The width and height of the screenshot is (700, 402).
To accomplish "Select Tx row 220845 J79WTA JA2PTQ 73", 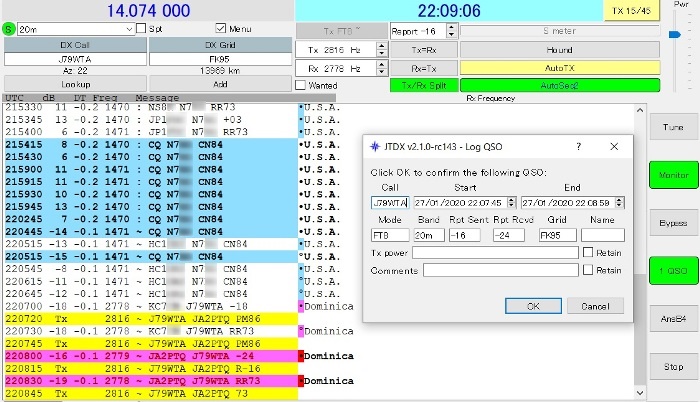I will 151,394.
